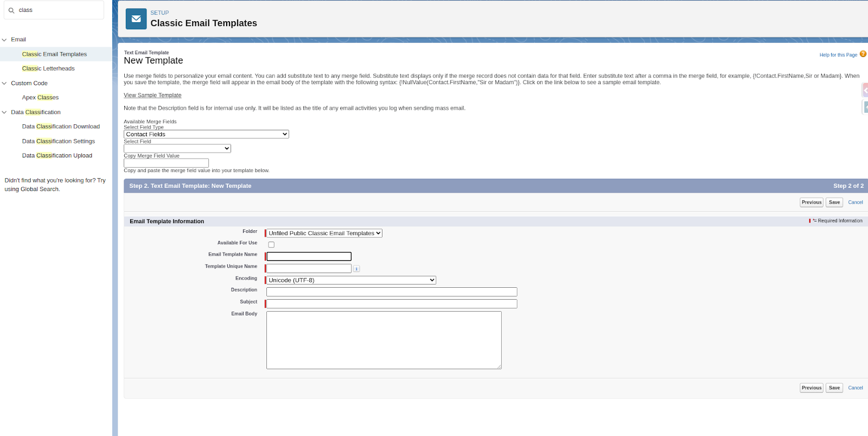Focus the Template Unique Name field
Image resolution: width=868 pixels, height=436 pixels.
pos(309,268)
